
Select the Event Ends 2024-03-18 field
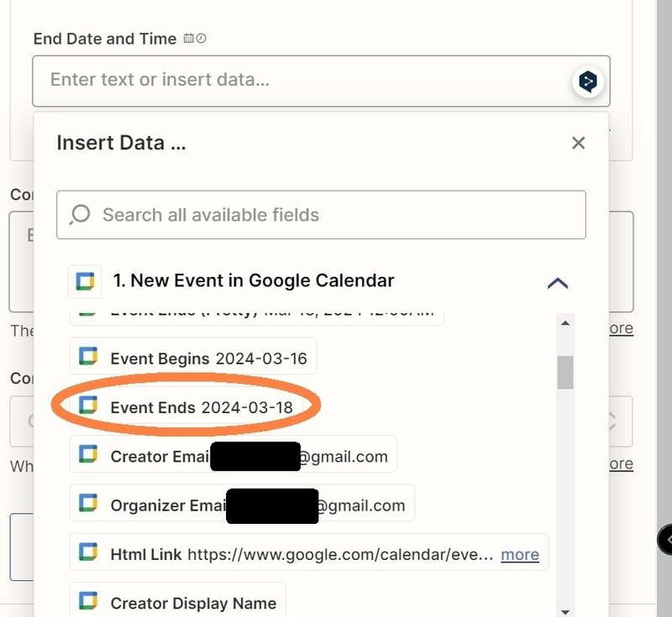(186, 405)
